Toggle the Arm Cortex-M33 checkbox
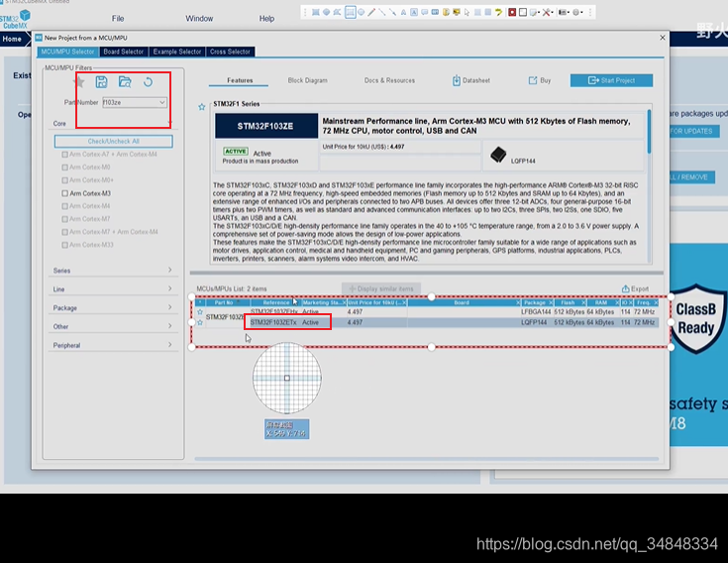This screenshot has height=563, width=728. [x=65, y=245]
